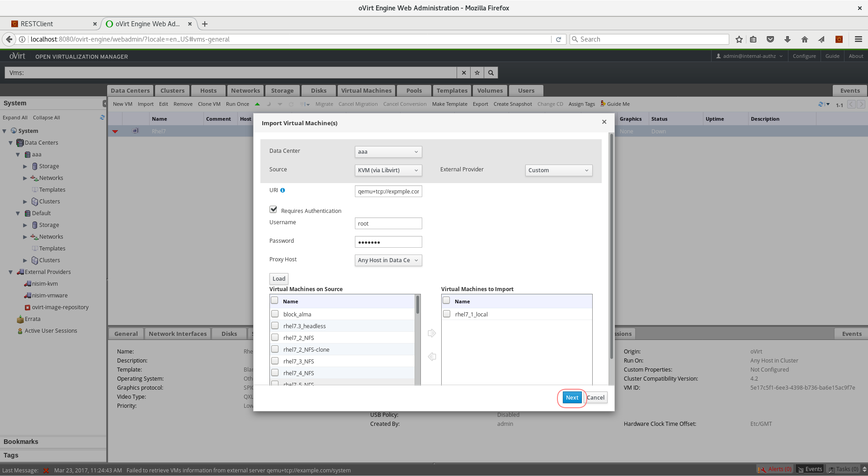Switch to the Templates tab
868x476 pixels.
[452, 90]
